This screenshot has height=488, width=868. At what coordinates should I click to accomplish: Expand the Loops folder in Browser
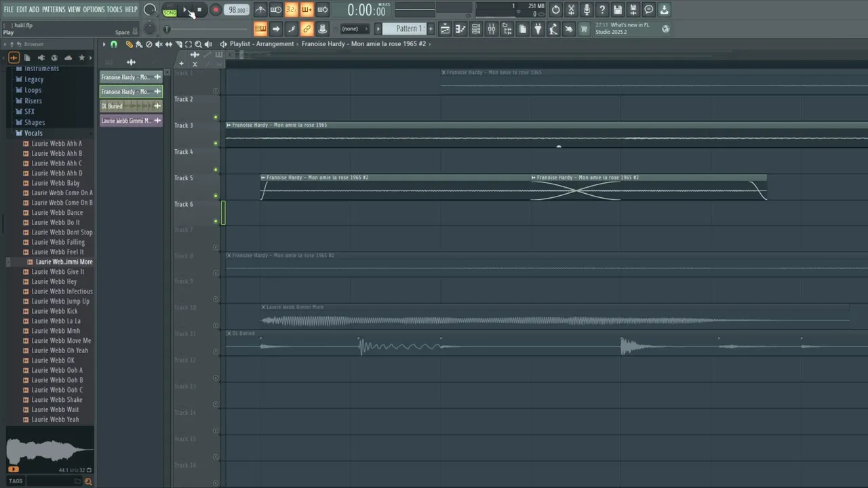tap(33, 90)
